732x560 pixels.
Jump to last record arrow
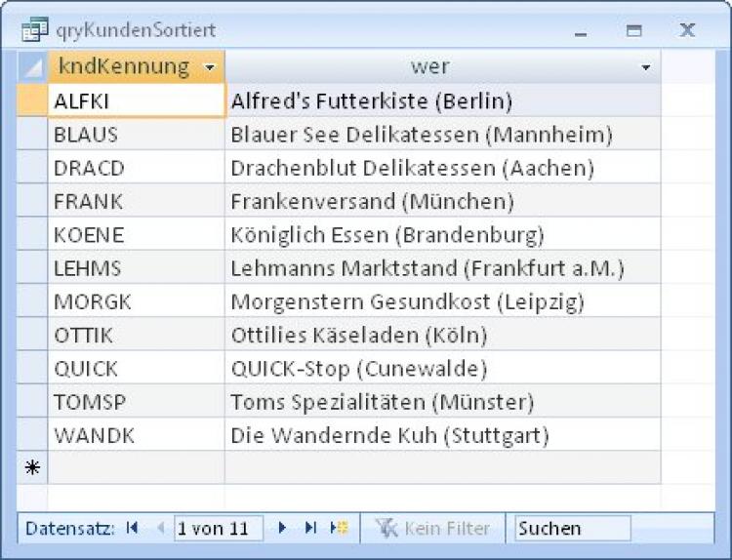coord(310,528)
